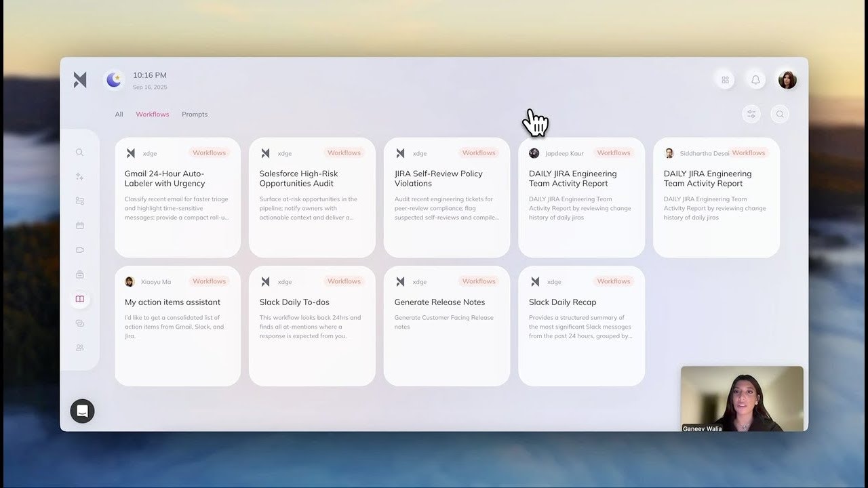Open the calendar icon in the left sidebar
The image size is (868, 488).
pos(80,225)
